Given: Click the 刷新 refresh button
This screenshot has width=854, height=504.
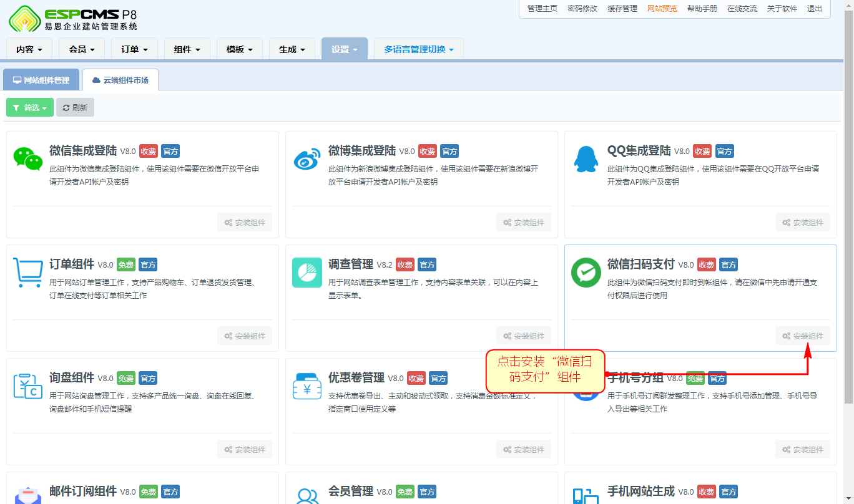Looking at the screenshot, I should point(75,107).
